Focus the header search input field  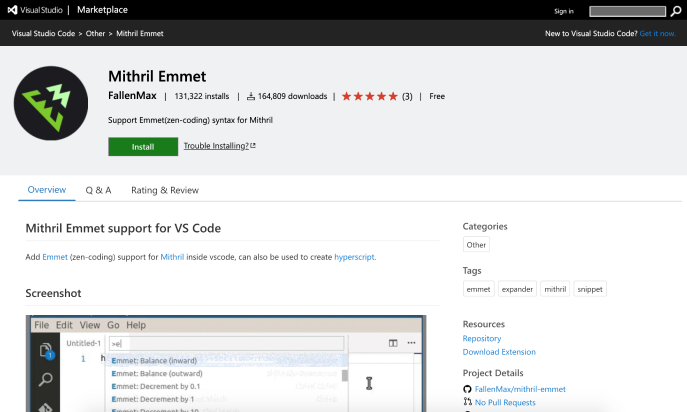[x=627, y=11]
